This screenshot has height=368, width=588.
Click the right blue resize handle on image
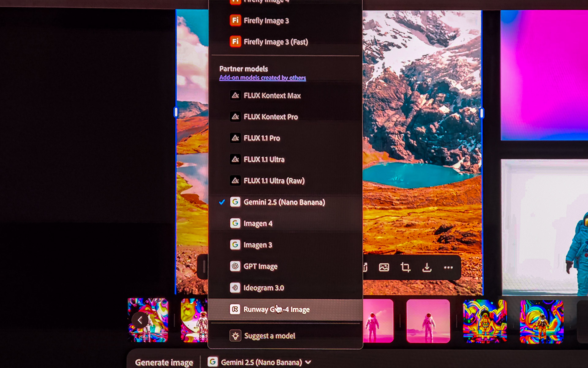click(x=482, y=113)
